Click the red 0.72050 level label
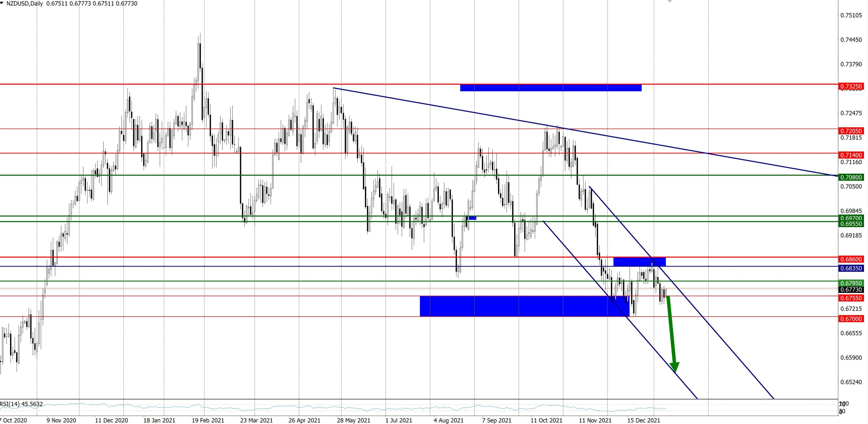This screenshot has width=868, height=424. tap(851, 131)
